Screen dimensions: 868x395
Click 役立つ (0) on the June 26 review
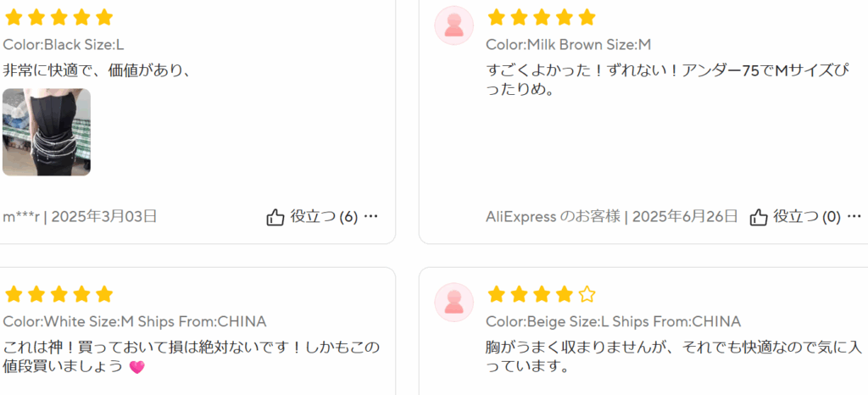tap(807, 216)
